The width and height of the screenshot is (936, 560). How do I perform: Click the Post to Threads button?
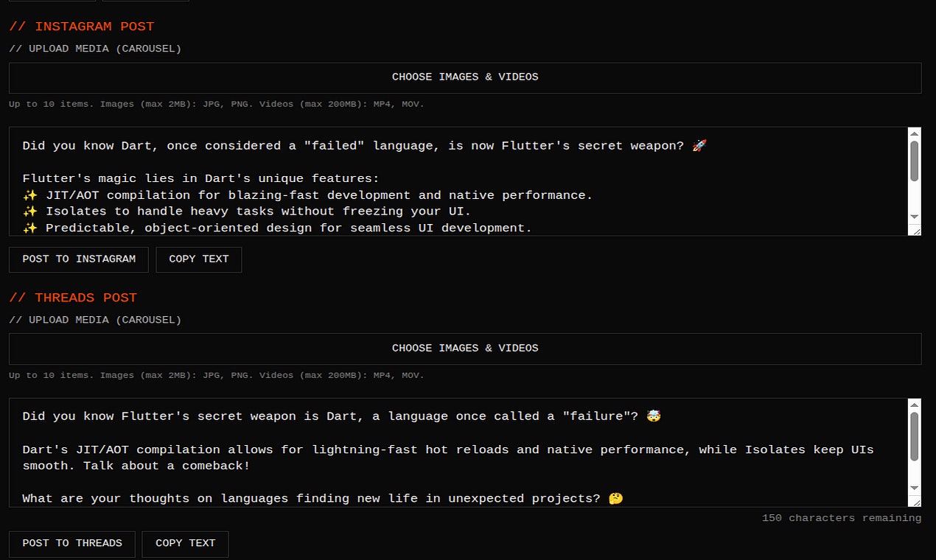72,544
